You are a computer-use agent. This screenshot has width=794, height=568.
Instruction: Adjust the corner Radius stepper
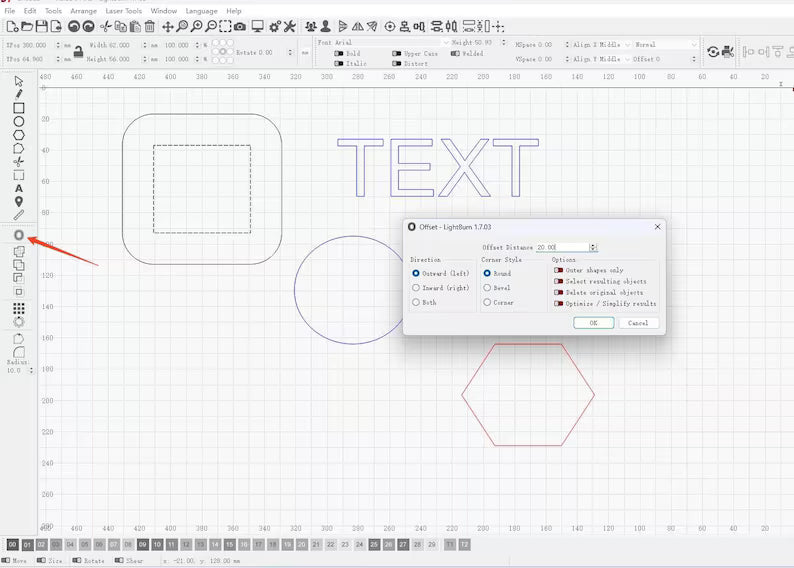pyautogui.click(x=31, y=371)
